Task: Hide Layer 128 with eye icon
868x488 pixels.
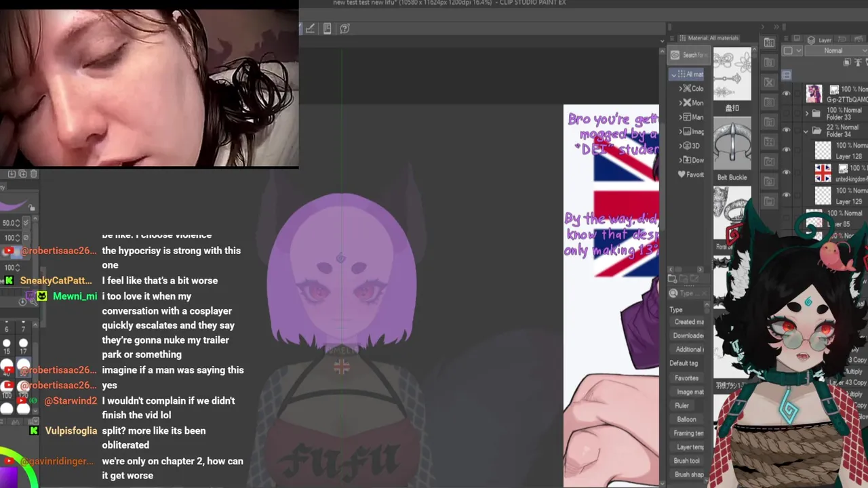Action: pos(787,150)
